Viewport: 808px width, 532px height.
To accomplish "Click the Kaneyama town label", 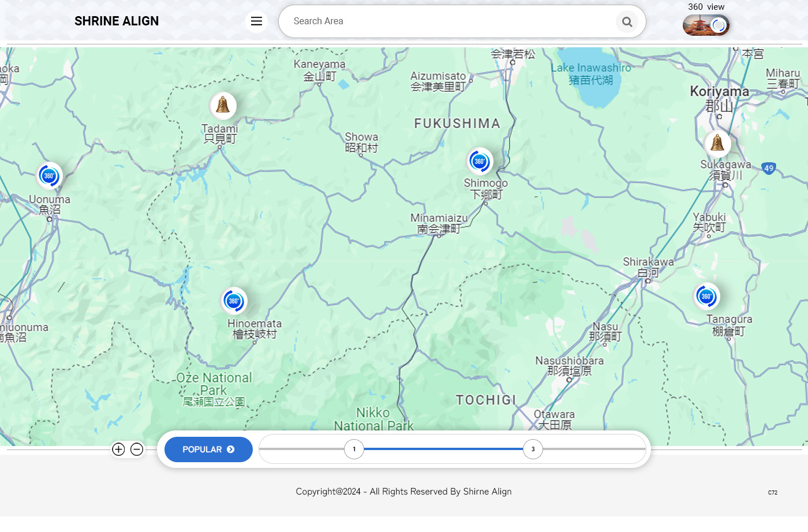I will (319, 70).
